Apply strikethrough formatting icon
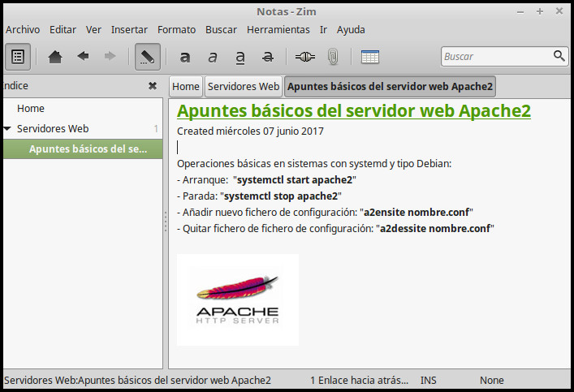The height and width of the screenshot is (392, 574). click(x=268, y=57)
